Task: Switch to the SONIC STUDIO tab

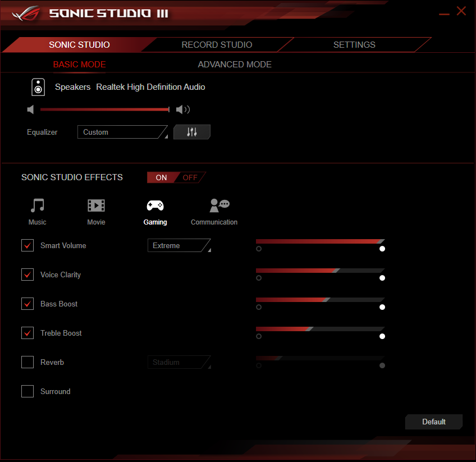Action: pyautogui.click(x=79, y=44)
